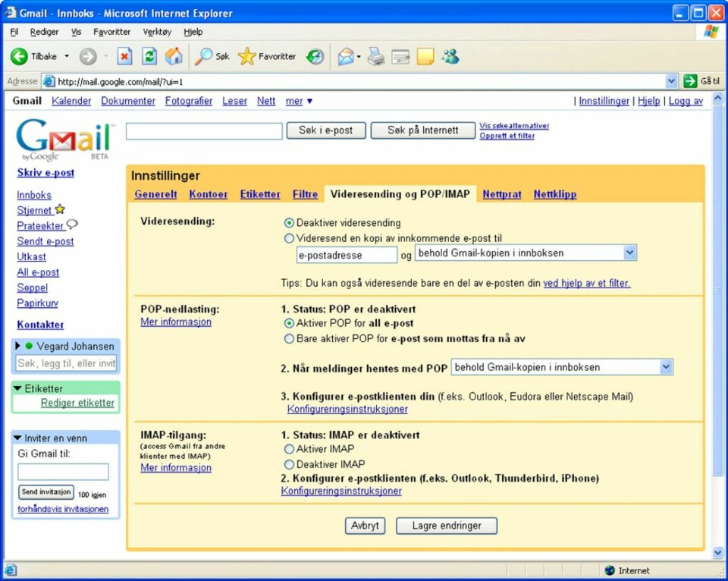The height and width of the screenshot is (581, 728).
Task: Click the green status dot by Vegard Johansen
Action: [x=29, y=346]
